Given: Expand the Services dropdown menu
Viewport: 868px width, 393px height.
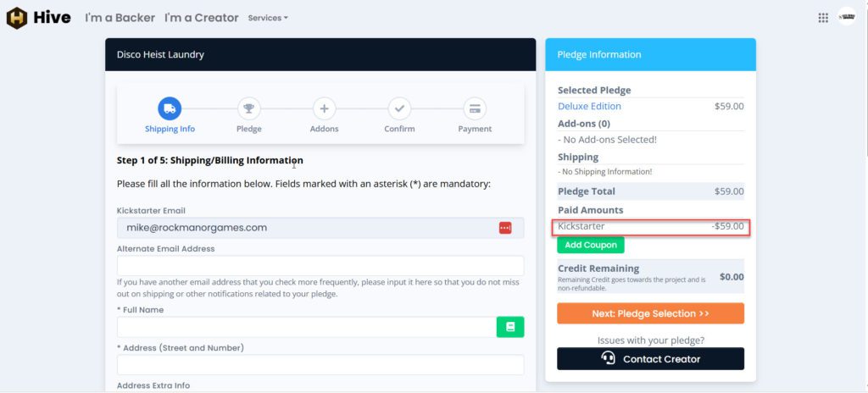Looking at the screenshot, I should pos(268,18).
